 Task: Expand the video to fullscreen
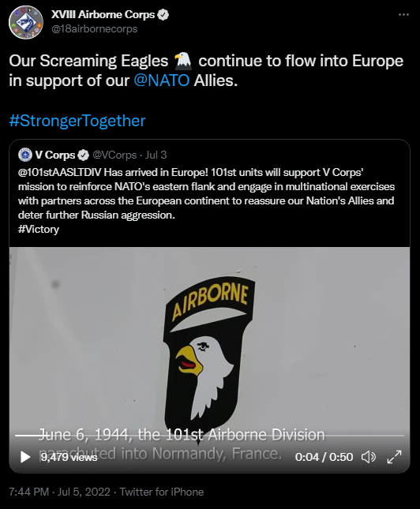coord(395,457)
